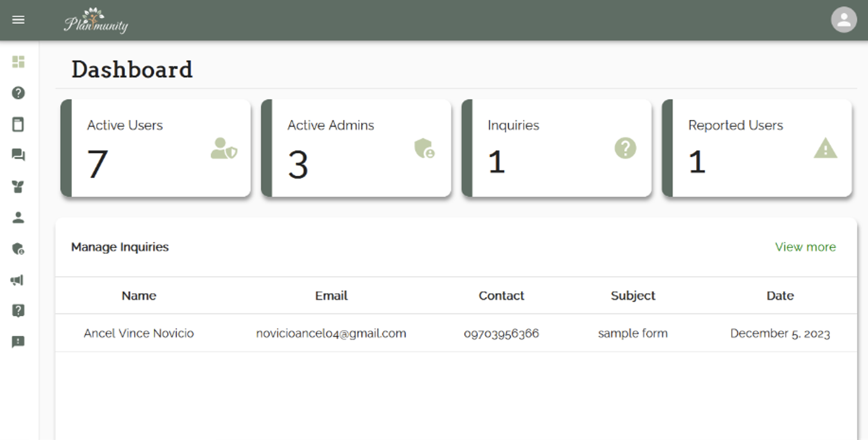Open the FAQ question-mark square icon in sidebar

pos(19,310)
